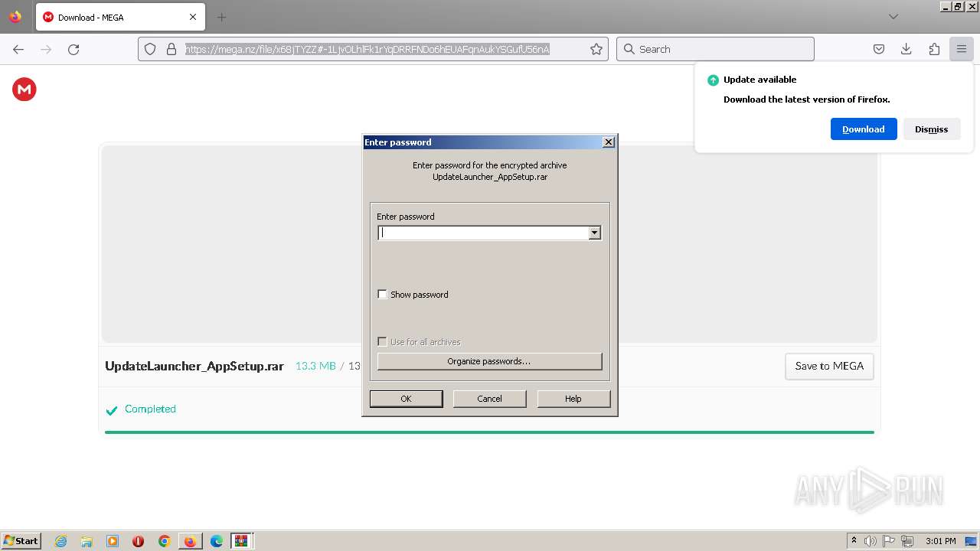Click the network tray icon
980x551 pixels.
(907, 541)
